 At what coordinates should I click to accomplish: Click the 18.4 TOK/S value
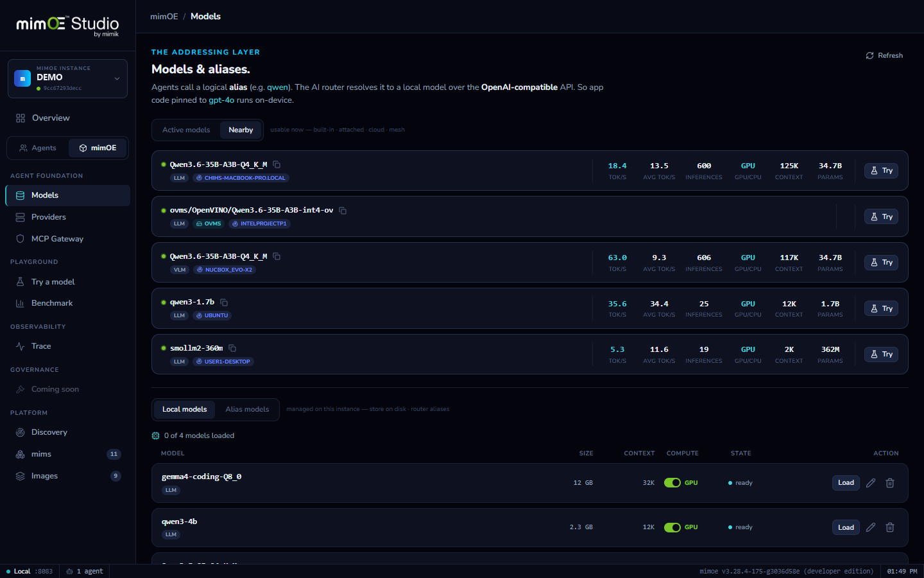point(617,166)
